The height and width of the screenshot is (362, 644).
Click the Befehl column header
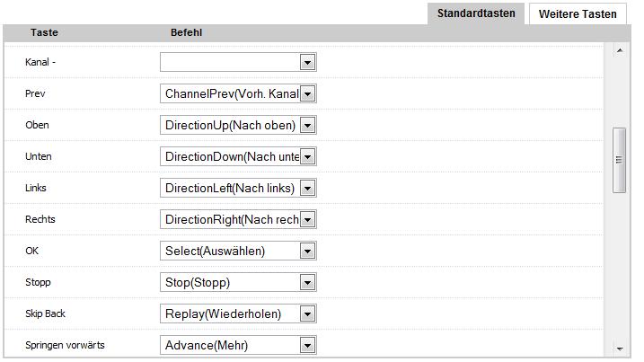(x=186, y=32)
